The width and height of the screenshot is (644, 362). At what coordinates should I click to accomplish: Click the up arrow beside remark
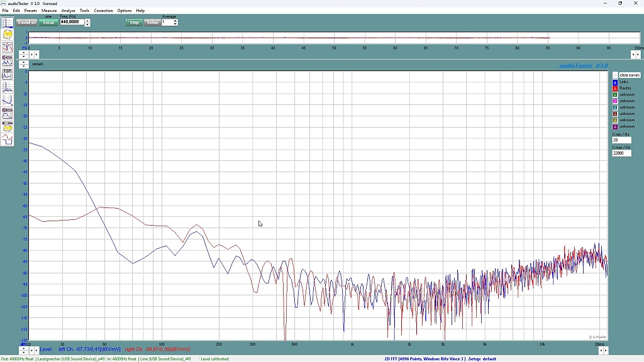[x=23, y=62]
